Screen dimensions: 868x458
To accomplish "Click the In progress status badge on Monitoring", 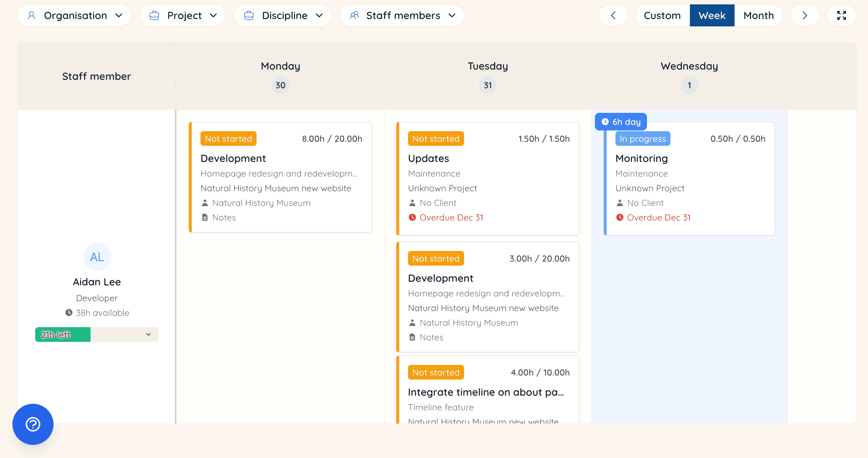I will (x=643, y=139).
